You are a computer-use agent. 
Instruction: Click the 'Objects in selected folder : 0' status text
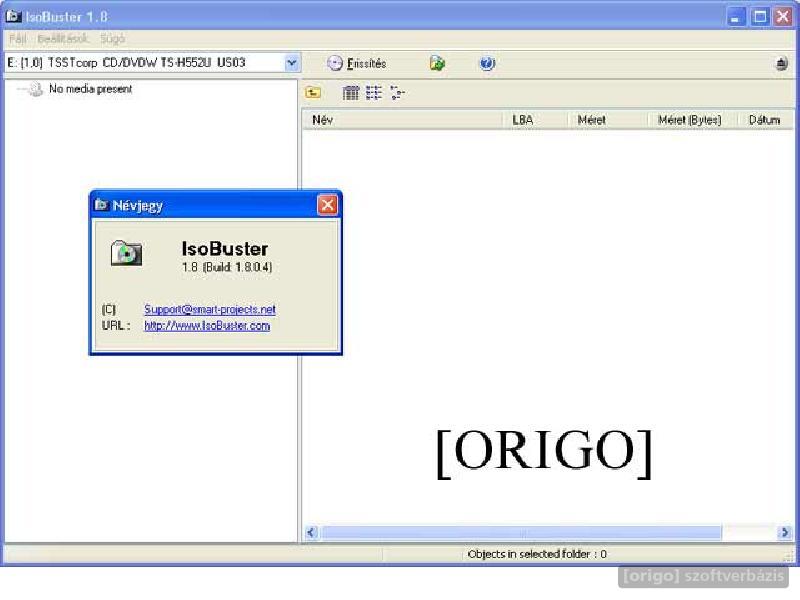[x=537, y=554]
